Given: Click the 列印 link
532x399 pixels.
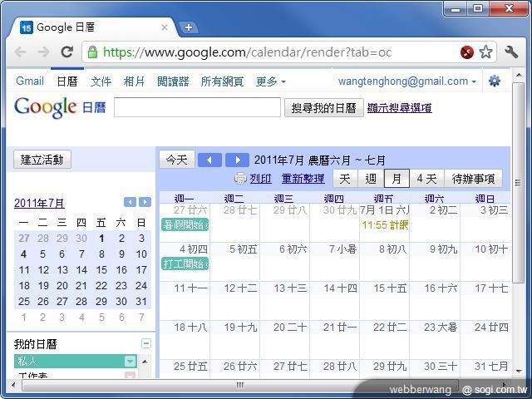Looking at the screenshot, I should (x=260, y=179).
